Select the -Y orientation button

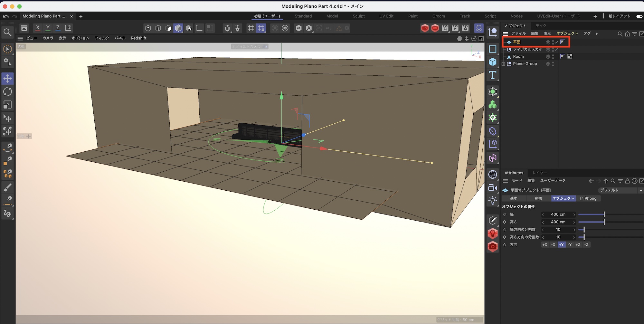coord(570,245)
